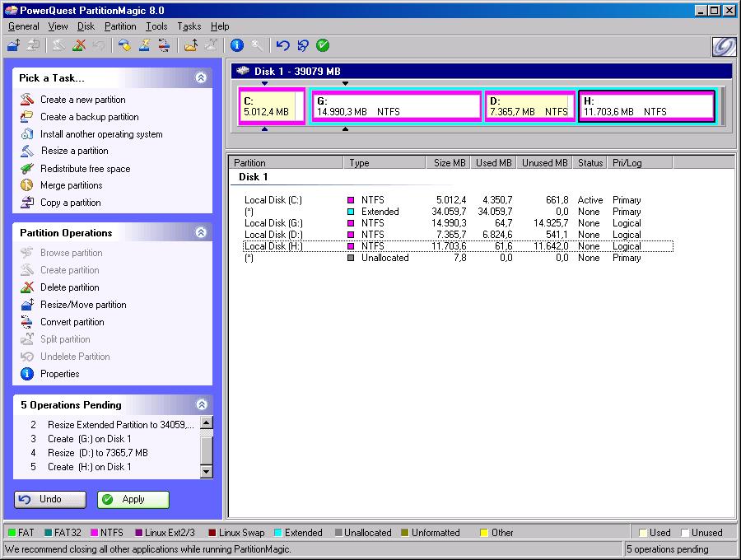Click the Create a backup partition icon
The image size is (741, 560).
(x=27, y=117)
